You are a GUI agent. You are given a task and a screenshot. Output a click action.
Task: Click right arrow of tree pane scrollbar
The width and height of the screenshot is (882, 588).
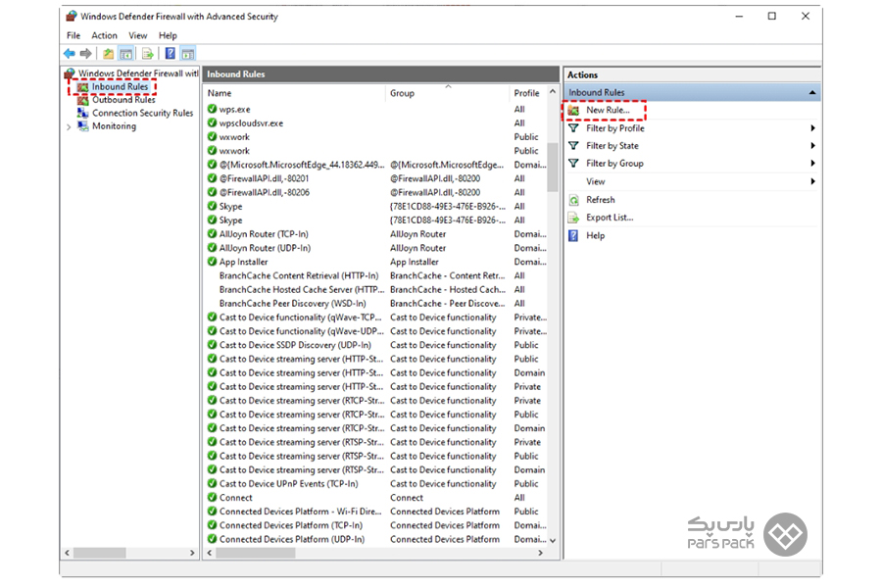click(192, 553)
